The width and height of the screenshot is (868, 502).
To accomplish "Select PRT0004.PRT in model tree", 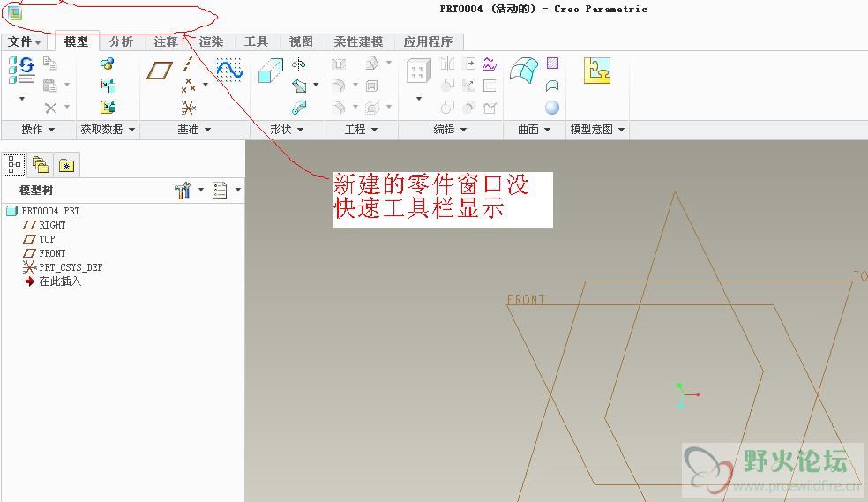I will click(x=43, y=211).
